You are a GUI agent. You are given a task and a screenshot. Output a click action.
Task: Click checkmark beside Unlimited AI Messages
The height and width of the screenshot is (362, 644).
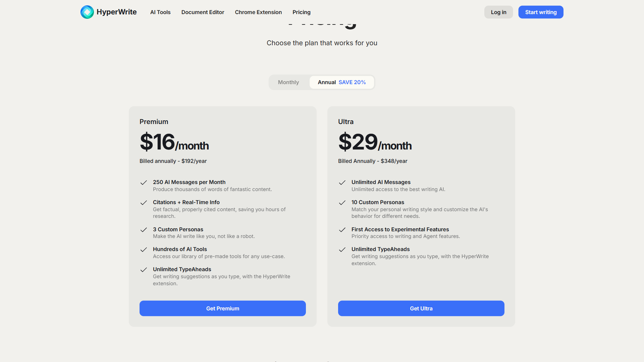342,183
